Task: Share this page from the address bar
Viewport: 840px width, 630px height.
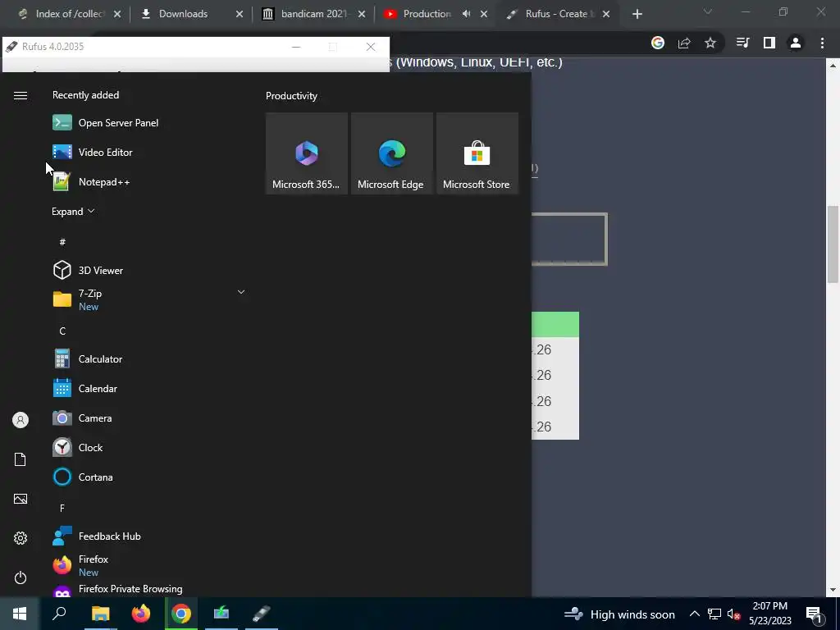Action: point(684,43)
